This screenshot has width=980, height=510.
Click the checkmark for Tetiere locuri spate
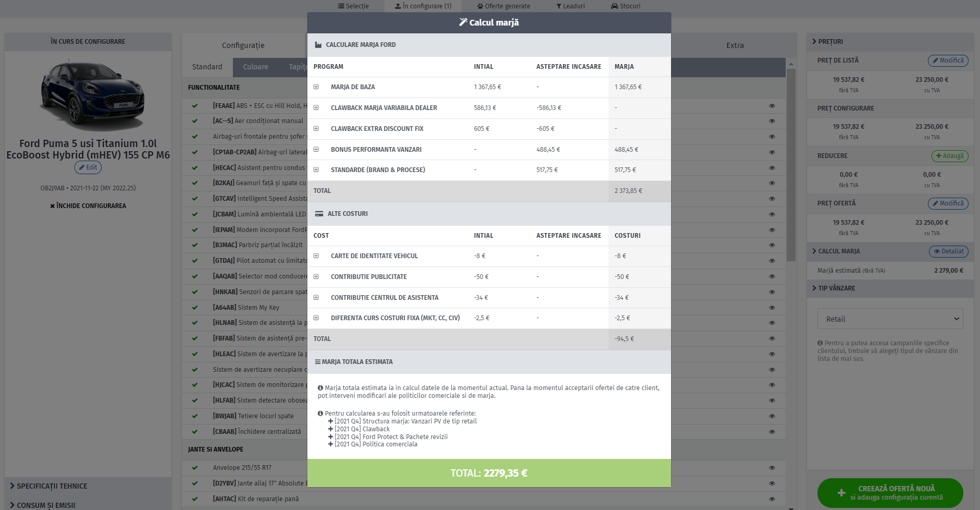[195, 416]
